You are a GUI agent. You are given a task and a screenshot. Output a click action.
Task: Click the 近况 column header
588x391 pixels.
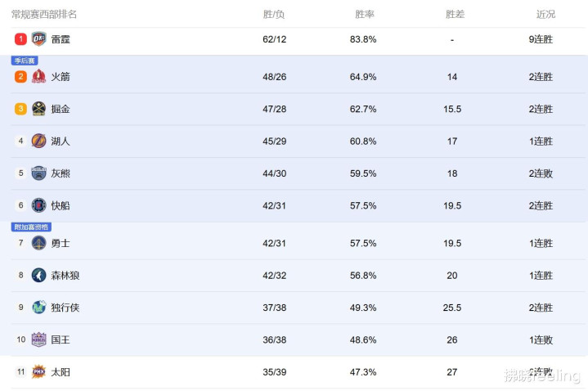point(545,15)
